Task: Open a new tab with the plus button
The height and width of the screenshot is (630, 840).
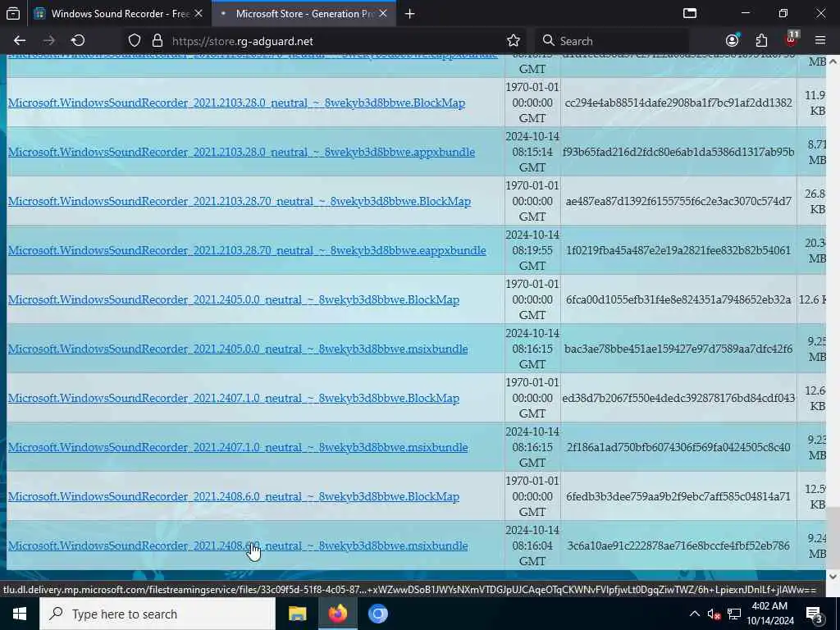Action: 410,14
